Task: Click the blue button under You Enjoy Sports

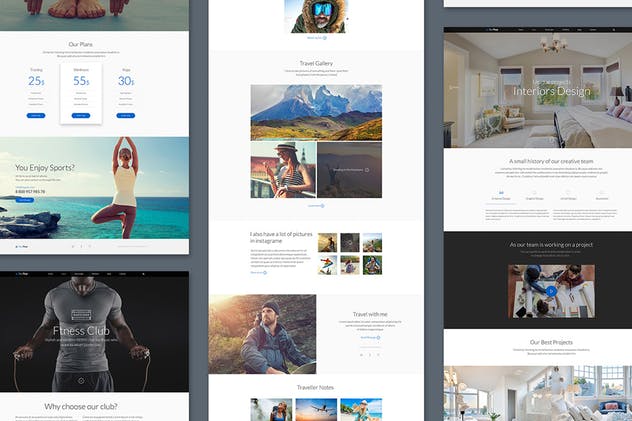Action: pos(25,200)
